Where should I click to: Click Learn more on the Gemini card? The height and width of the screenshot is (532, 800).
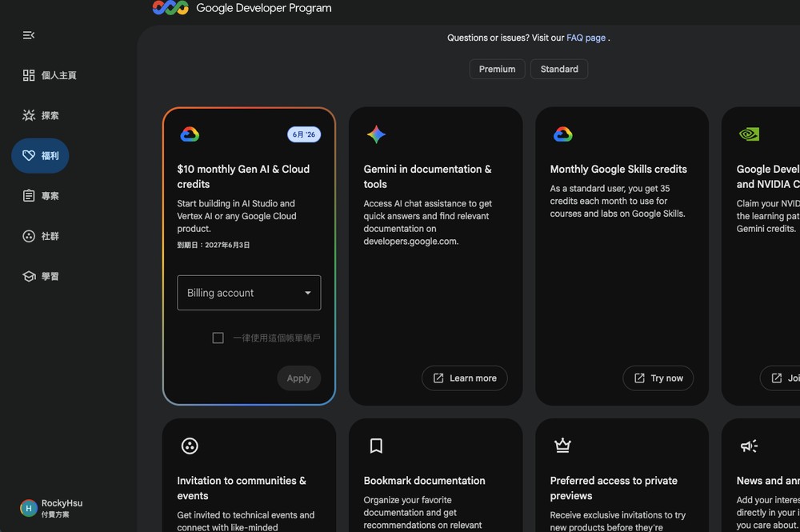465,378
